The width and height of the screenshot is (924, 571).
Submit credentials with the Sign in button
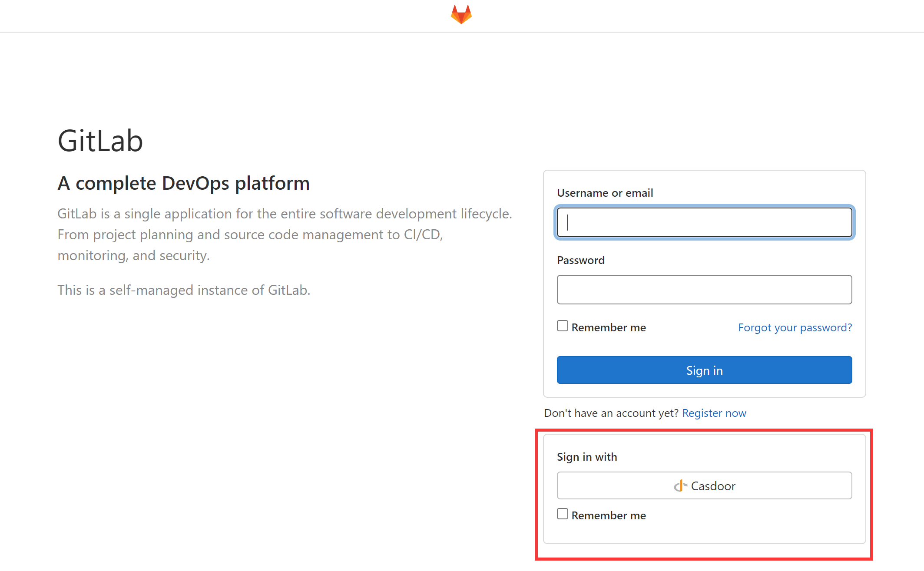pos(704,370)
